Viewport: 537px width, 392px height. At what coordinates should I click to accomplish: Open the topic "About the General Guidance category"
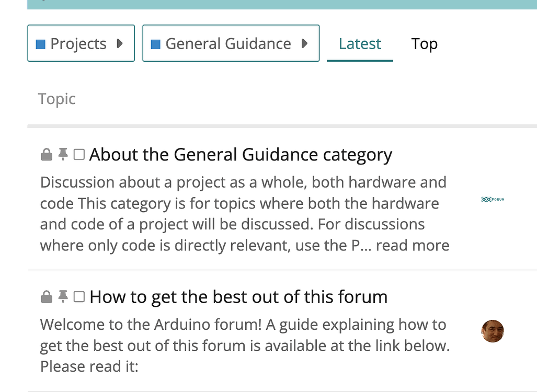click(x=241, y=154)
